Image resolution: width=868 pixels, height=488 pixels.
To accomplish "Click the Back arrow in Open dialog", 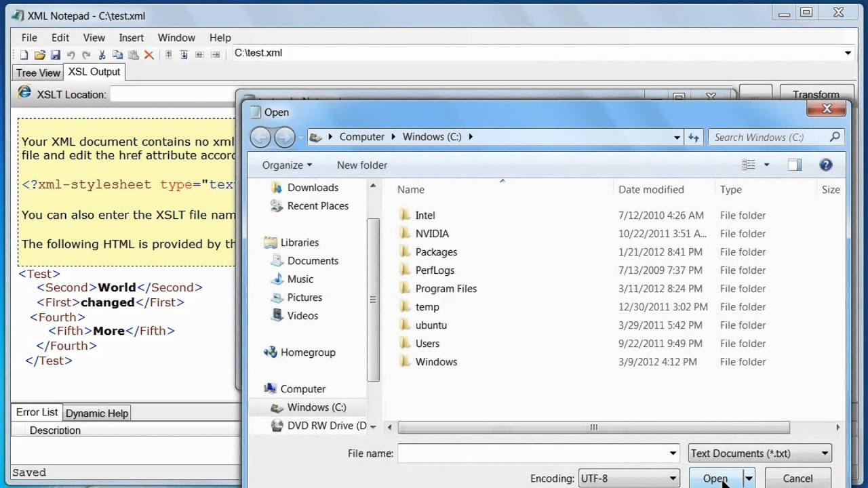I will (x=260, y=137).
